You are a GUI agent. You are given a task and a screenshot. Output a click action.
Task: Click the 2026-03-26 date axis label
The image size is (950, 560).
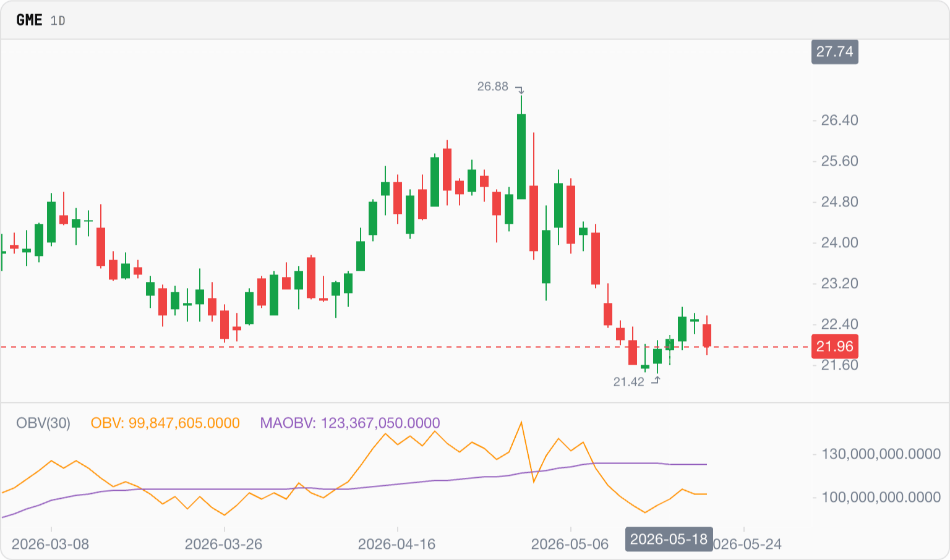(x=224, y=544)
